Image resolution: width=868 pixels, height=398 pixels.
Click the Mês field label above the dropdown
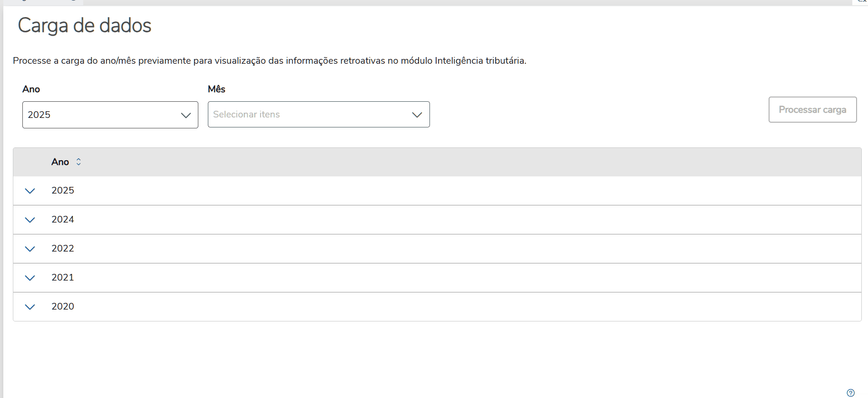click(x=216, y=89)
